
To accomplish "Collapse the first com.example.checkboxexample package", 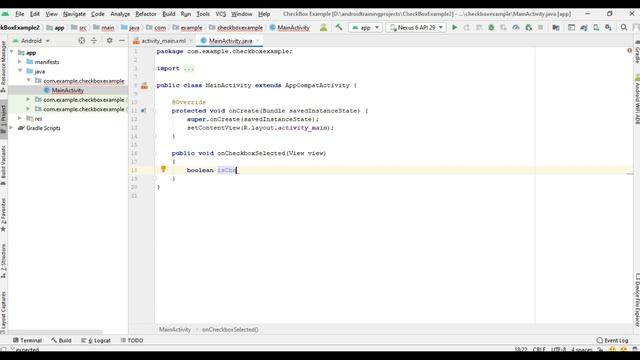I will (x=29, y=80).
